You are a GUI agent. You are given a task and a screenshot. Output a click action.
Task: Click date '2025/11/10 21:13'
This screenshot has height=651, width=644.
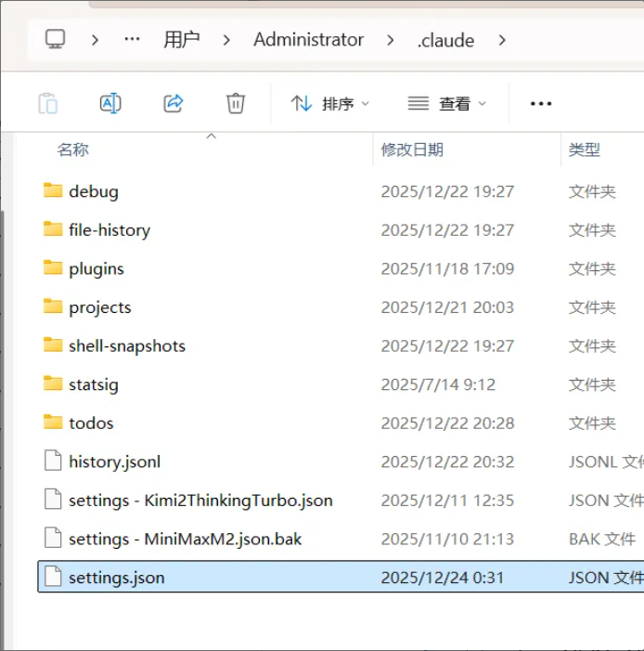pos(447,539)
